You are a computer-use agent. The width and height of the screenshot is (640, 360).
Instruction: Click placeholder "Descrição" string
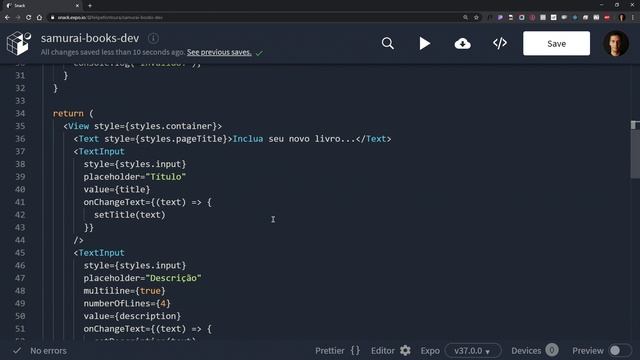pyautogui.click(x=173, y=278)
